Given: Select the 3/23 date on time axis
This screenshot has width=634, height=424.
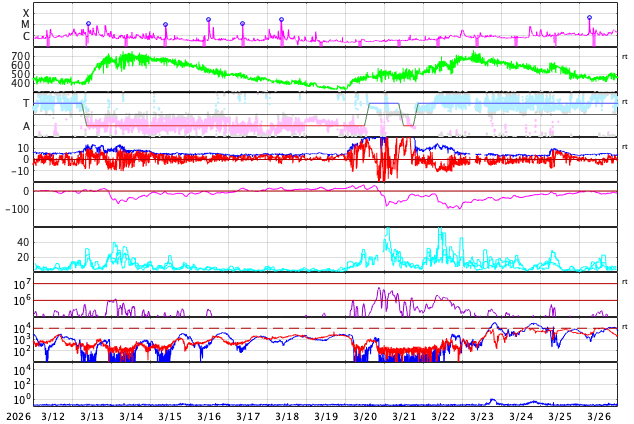Looking at the screenshot, I should [x=482, y=416].
